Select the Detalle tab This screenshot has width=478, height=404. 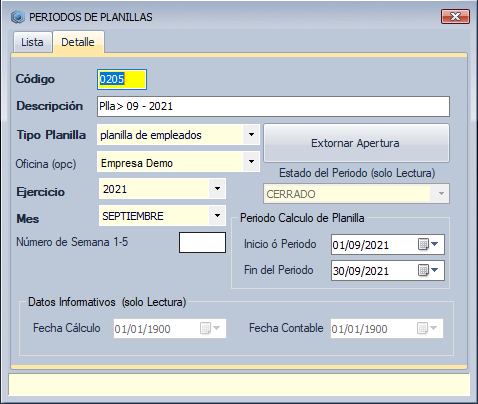pos(78,42)
